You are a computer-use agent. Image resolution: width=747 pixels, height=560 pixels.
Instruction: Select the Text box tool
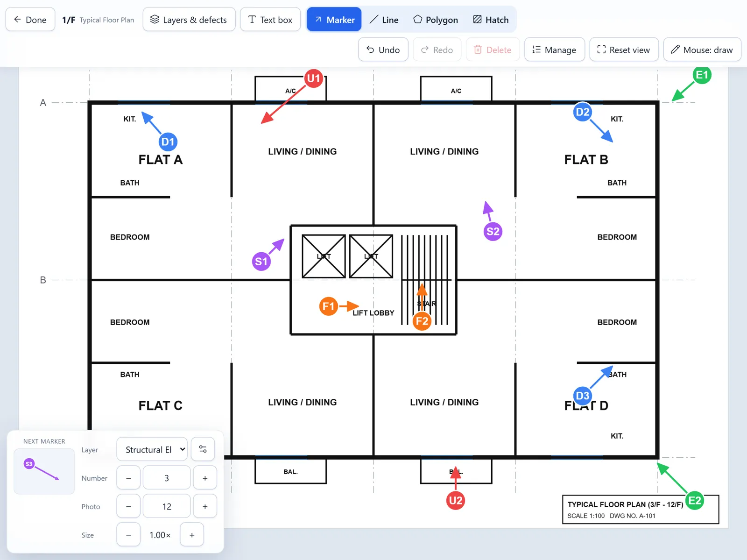270,20
